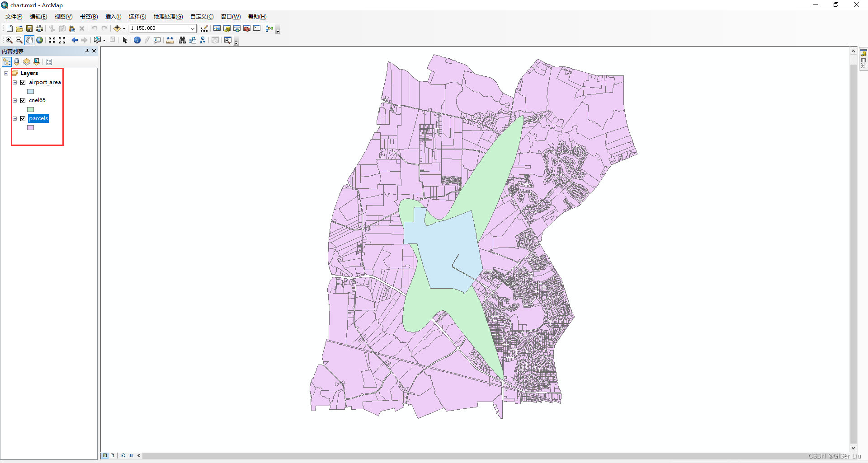868x463 pixels.
Task: Open a map document with folder icon
Action: point(19,28)
